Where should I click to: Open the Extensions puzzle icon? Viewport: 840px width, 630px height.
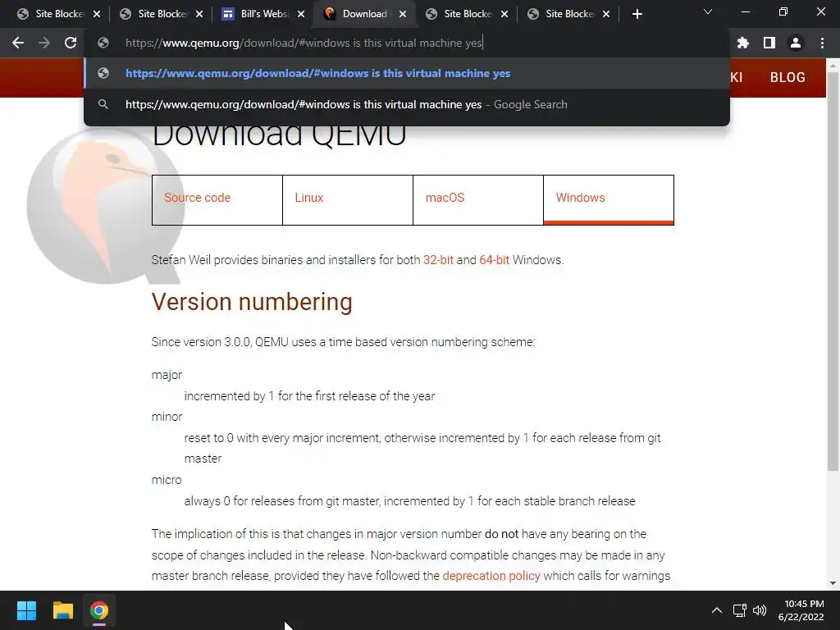coord(742,43)
